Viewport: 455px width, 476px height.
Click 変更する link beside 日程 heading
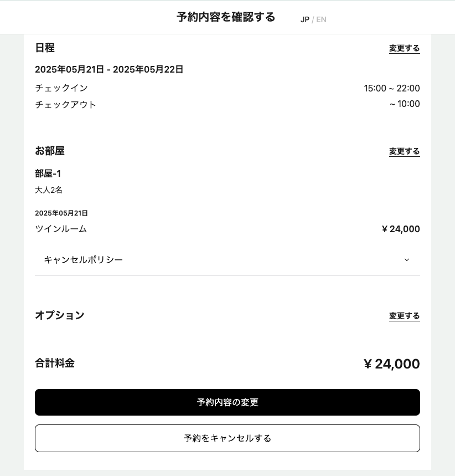(x=404, y=48)
